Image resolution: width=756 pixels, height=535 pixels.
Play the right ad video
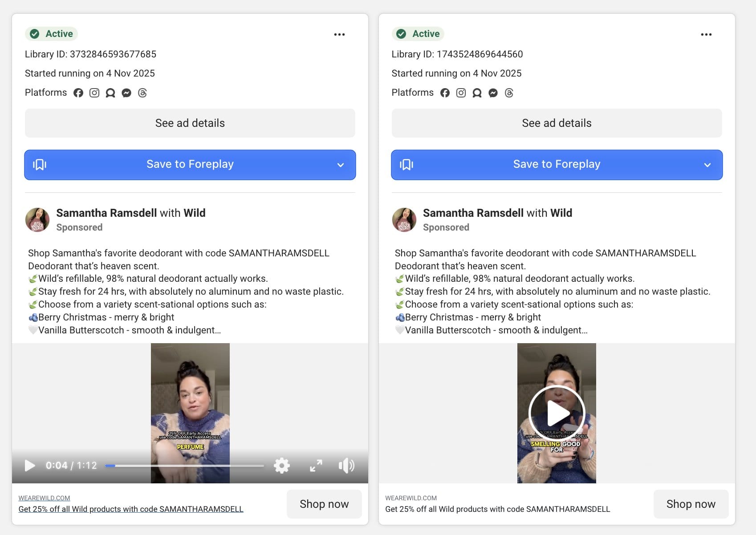pyautogui.click(x=556, y=413)
